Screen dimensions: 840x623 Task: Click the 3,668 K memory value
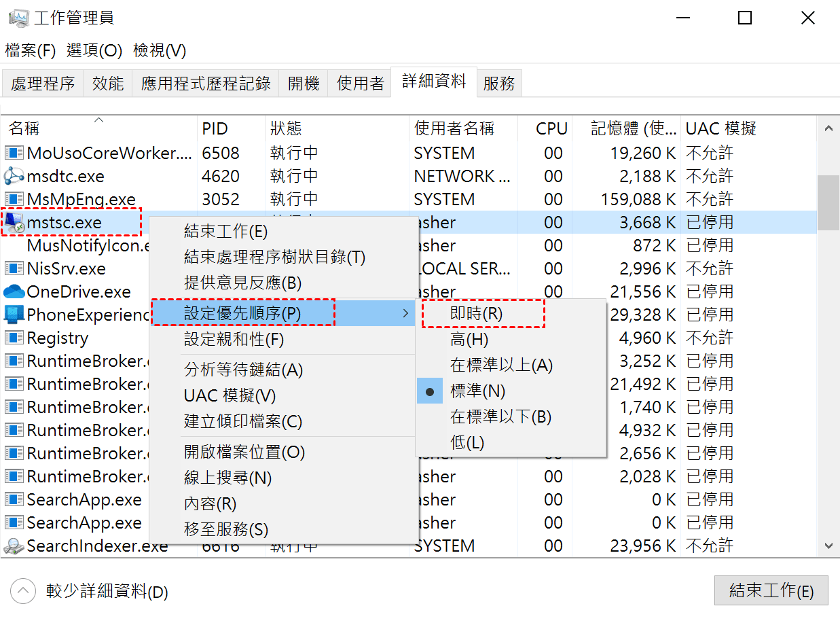(648, 222)
